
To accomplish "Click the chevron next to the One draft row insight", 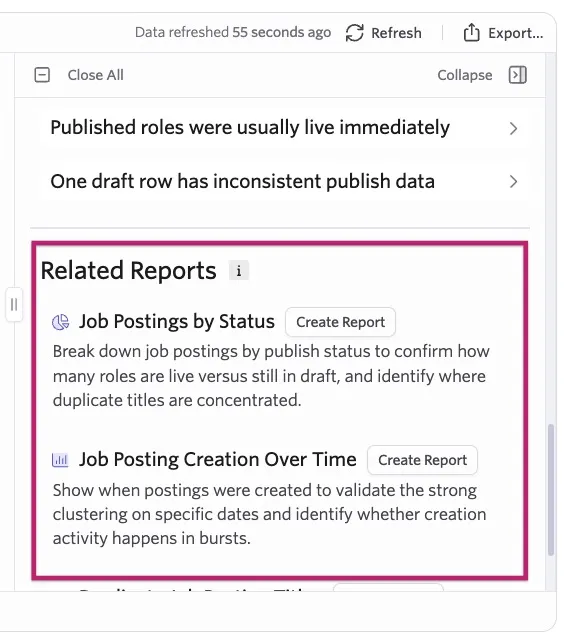I will pos(514,181).
